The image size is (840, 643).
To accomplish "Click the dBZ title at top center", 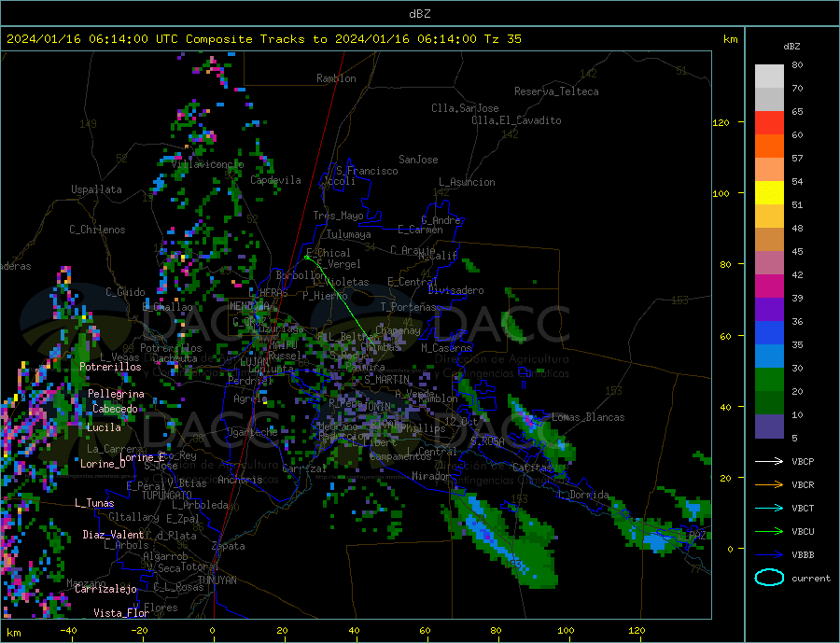I will [x=419, y=14].
